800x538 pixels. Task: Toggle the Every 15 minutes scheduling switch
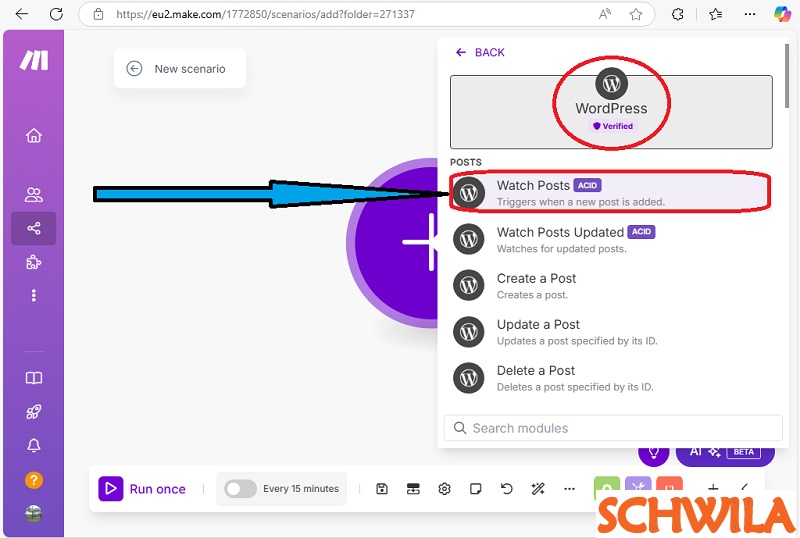pos(240,489)
